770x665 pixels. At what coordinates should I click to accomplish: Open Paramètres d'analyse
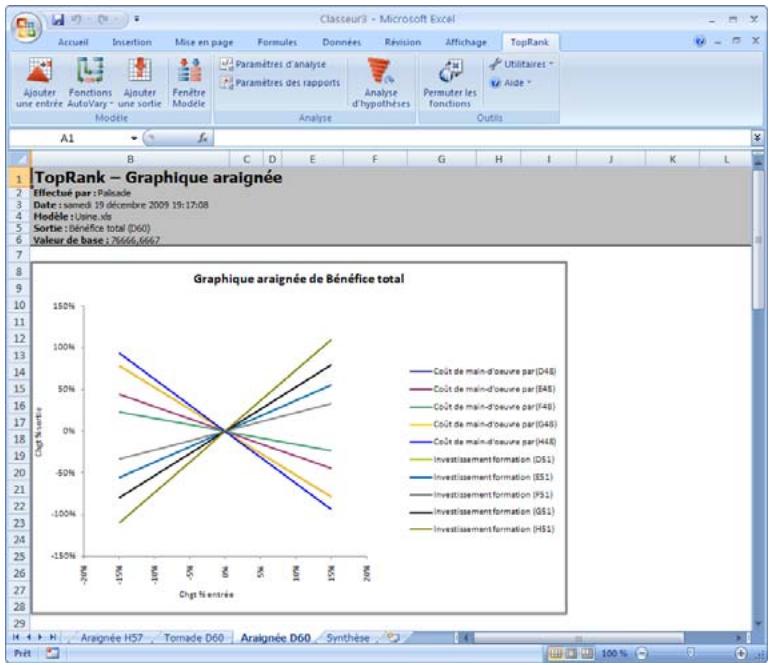click(x=273, y=64)
